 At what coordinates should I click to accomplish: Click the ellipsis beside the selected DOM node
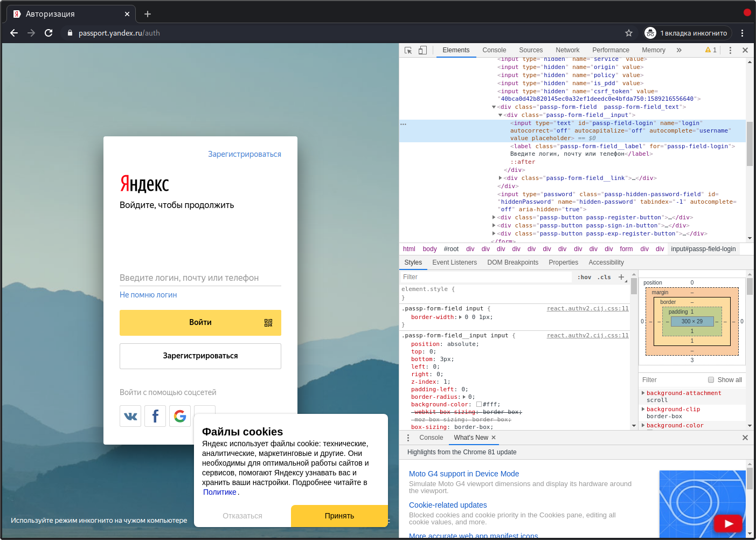coord(403,124)
